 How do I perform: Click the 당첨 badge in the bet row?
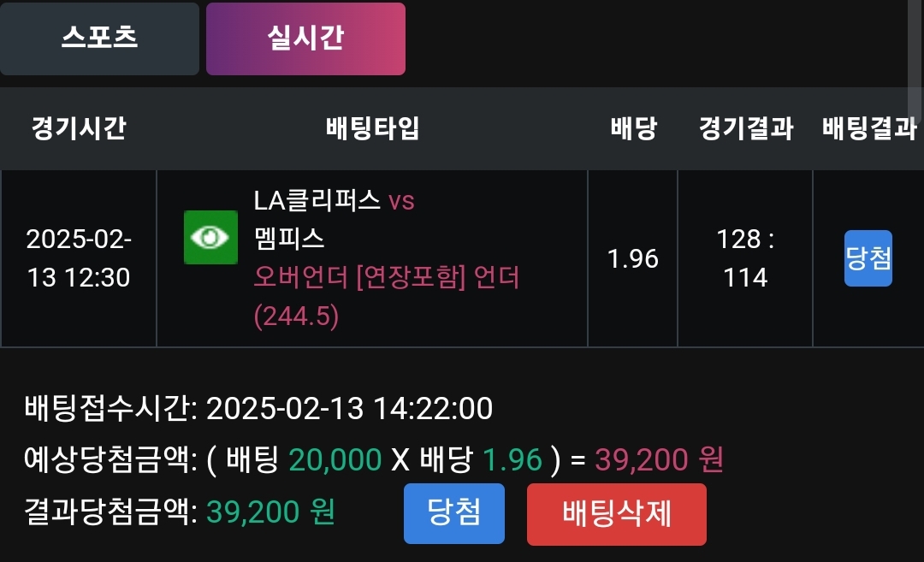868,257
